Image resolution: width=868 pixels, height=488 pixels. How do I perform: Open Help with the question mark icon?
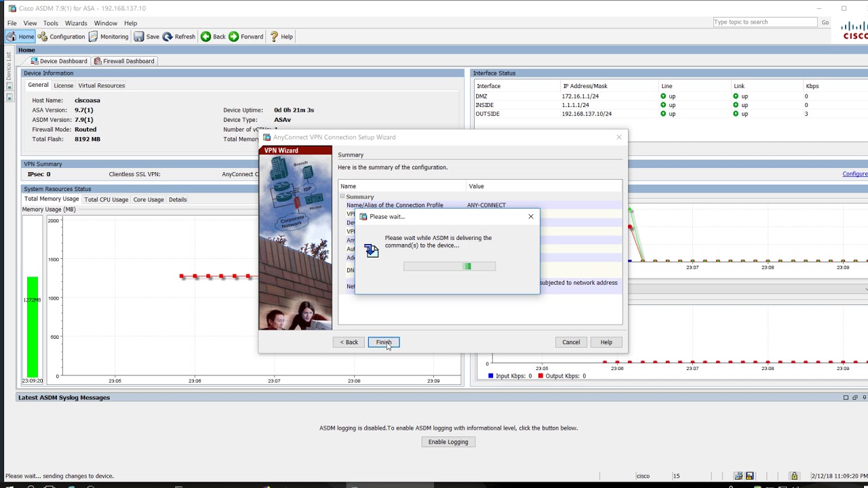281,37
